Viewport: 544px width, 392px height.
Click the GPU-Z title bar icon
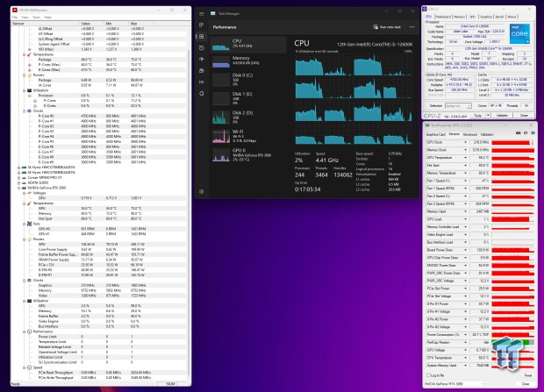427,125
